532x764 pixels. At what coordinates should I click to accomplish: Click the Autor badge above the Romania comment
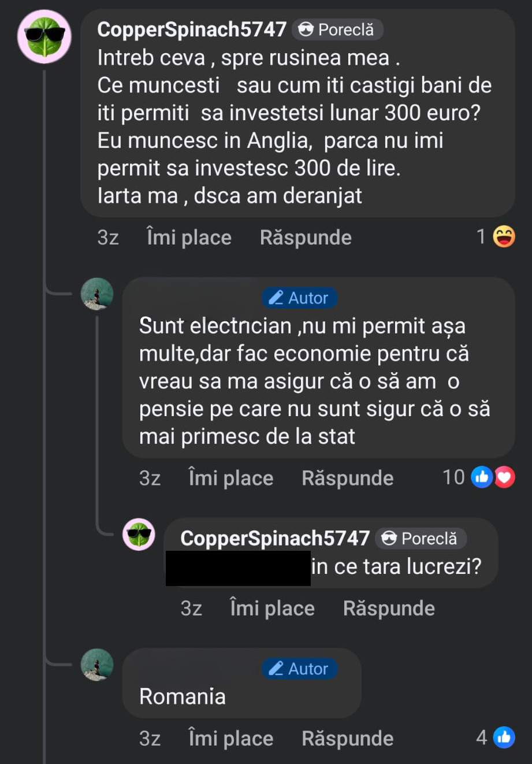point(299,669)
